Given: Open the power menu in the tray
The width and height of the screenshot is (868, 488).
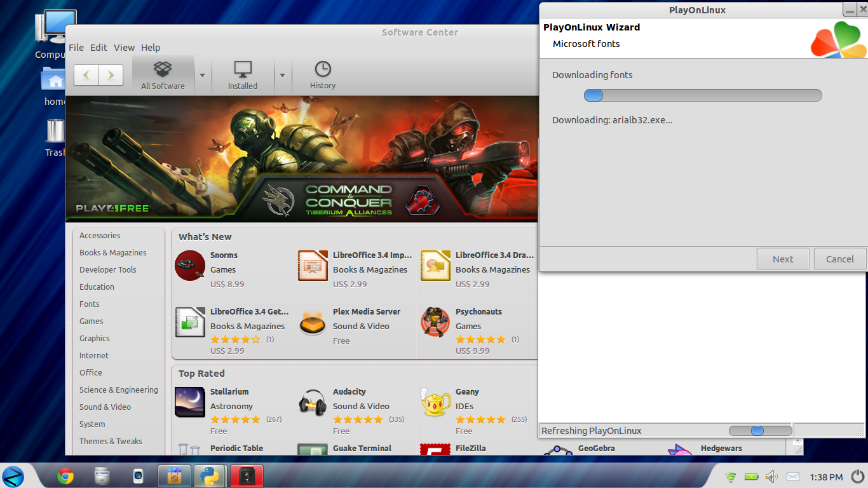Looking at the screenshot, I should 858,477.
